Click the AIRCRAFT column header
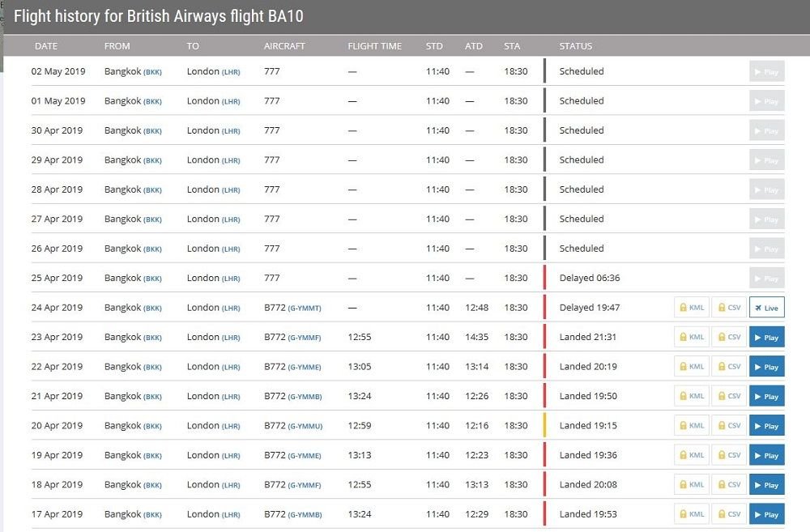The image size is (810, 532). 284,46
